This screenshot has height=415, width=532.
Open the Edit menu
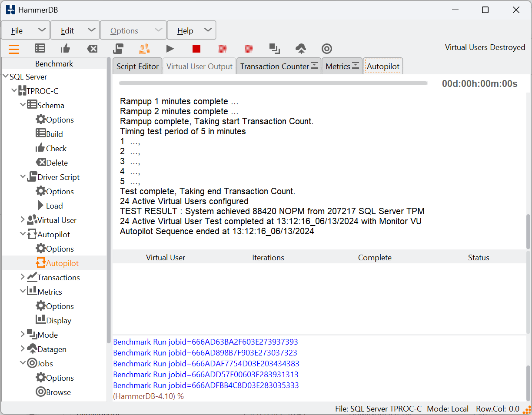(x=75, y=30)
